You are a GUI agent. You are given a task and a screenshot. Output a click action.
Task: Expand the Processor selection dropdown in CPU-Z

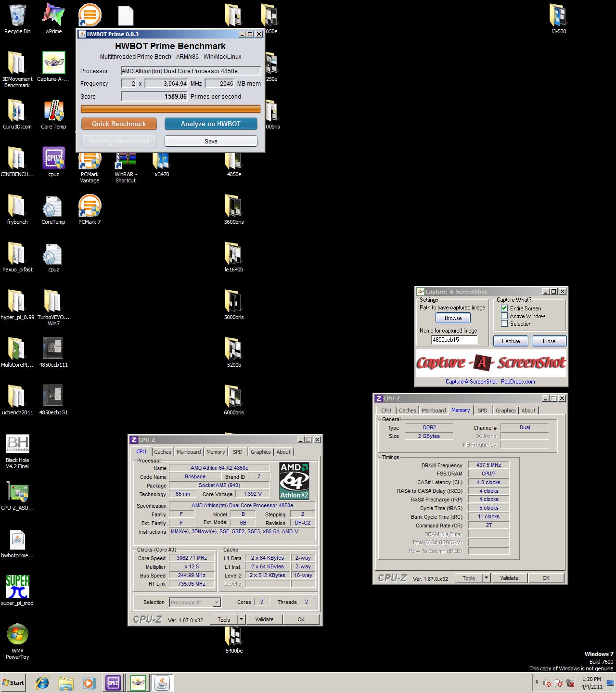[x=217, y=602]
